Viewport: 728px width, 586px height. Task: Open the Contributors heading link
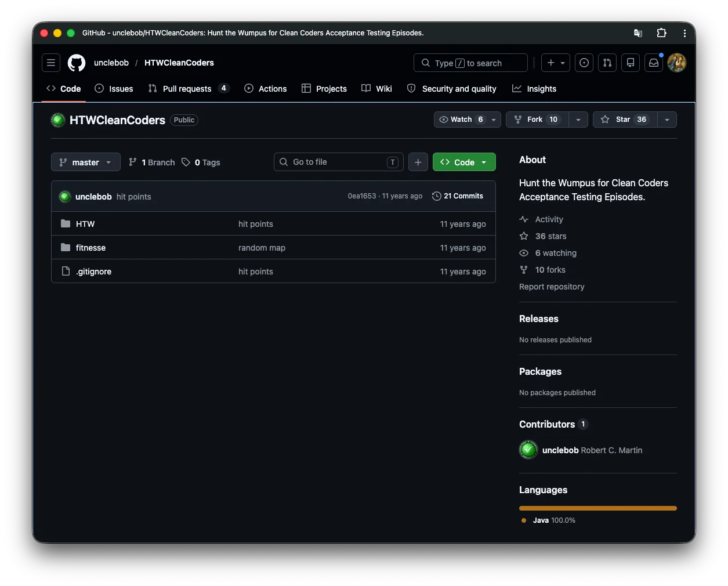[553, 424]
